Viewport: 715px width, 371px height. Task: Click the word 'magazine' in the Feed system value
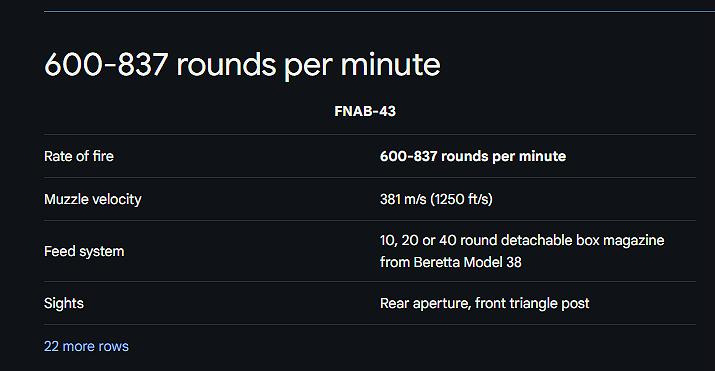click(x=634, y=240)
